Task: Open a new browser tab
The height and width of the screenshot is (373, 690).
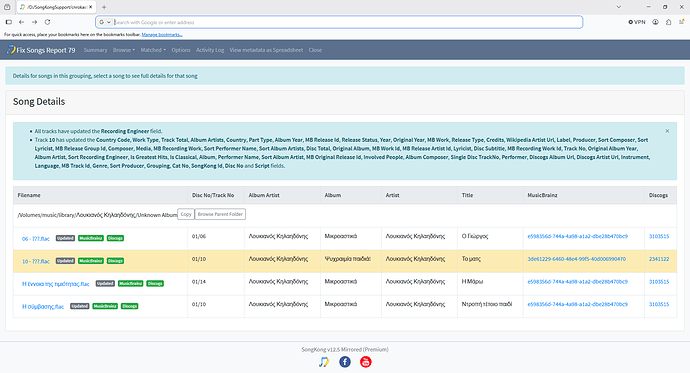Action: tap(104, 7)
